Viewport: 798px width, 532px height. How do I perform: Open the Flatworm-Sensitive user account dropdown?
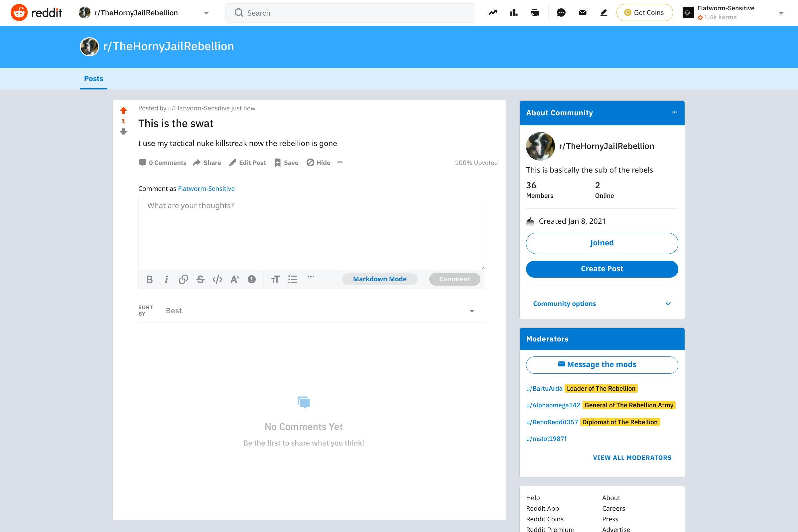coord(733,13)
